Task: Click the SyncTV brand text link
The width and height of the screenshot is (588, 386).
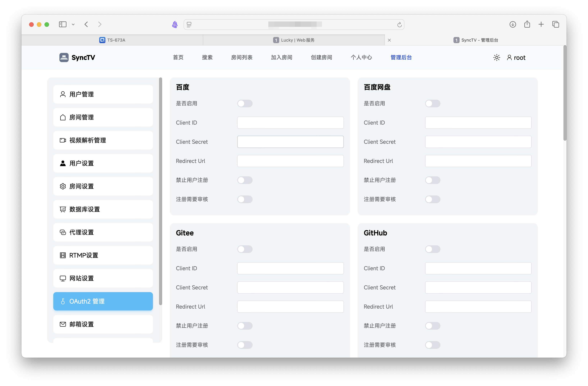Action: (x=83, y=57)
